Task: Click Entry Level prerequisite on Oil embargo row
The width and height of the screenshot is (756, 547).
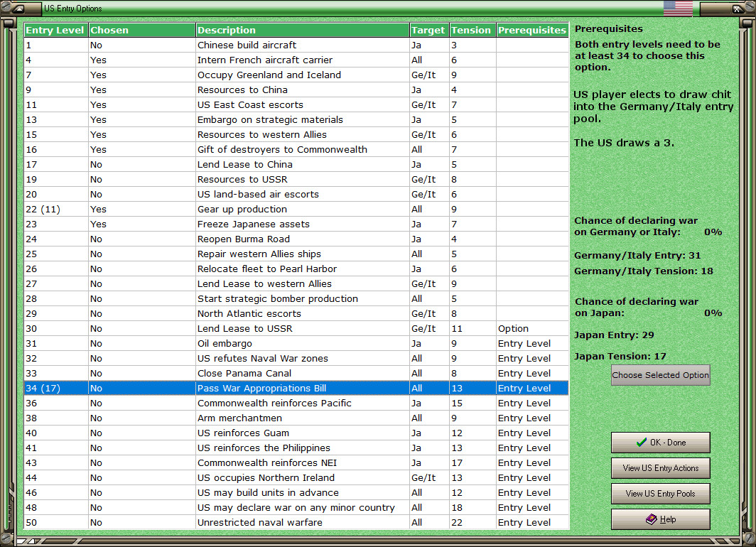Action: coord(533,344)
